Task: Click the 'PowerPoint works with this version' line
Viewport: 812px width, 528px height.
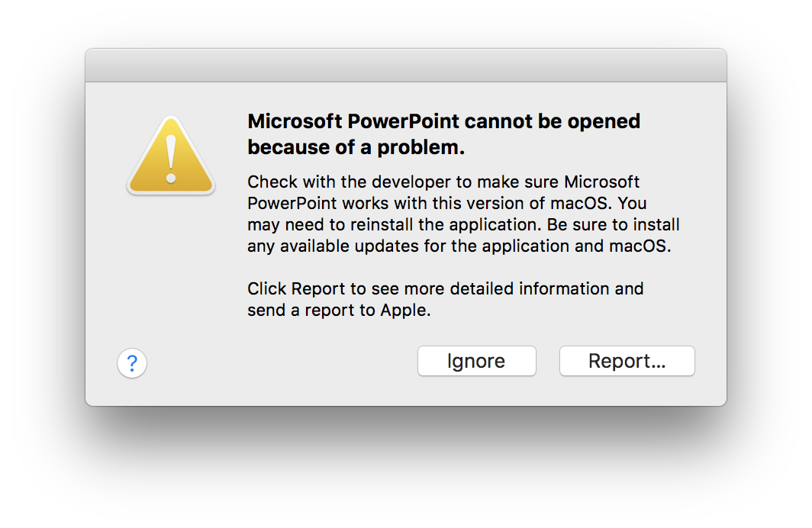Action: pos(447,204)
